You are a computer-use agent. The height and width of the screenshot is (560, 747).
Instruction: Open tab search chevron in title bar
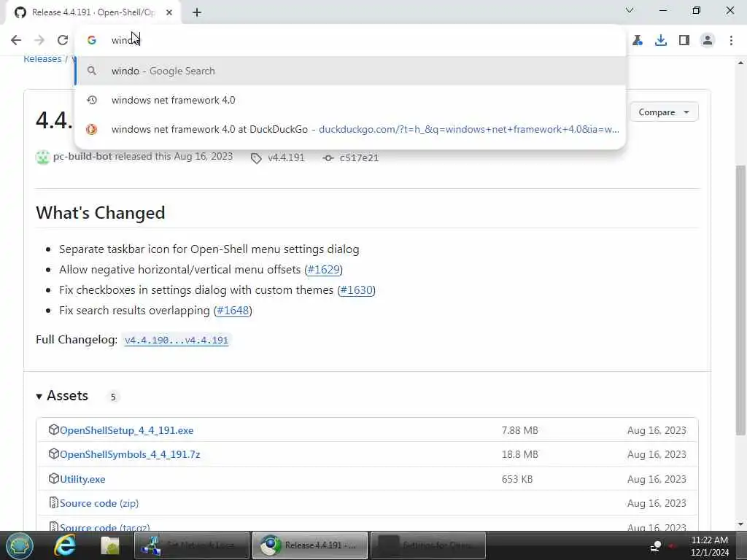[630, 10]
